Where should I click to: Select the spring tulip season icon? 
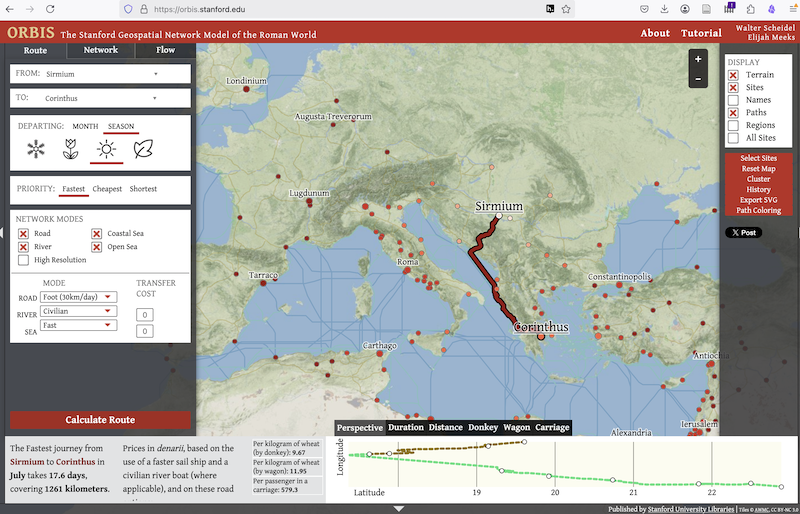pos(71,149)
